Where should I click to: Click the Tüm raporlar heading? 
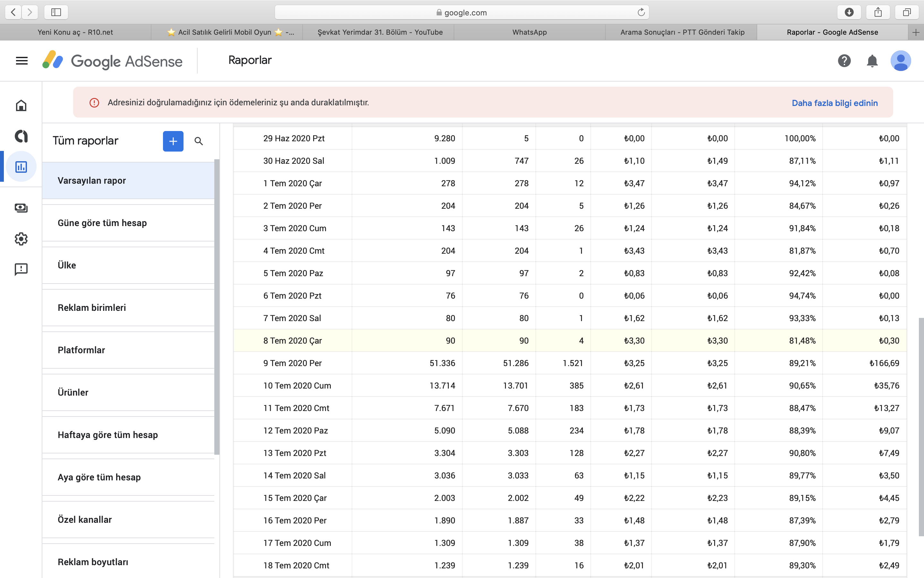(x=86, y=141)
